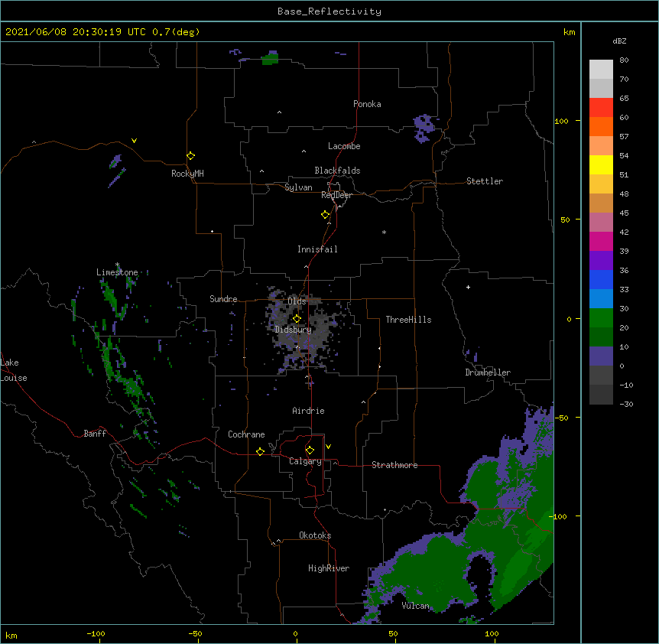
Task: Select the blue 36-33 dBZ color band
Action: pyautogui.click(x=601, y=279)
